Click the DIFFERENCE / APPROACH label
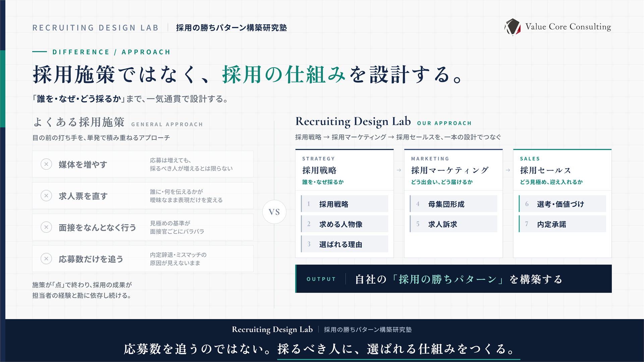Viewport: 644px width, 362px height. pyautogui.click(x=112, y=52)
